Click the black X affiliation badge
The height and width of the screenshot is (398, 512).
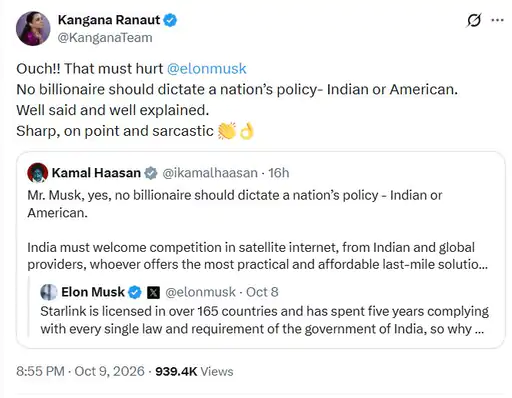click(153, 293)
